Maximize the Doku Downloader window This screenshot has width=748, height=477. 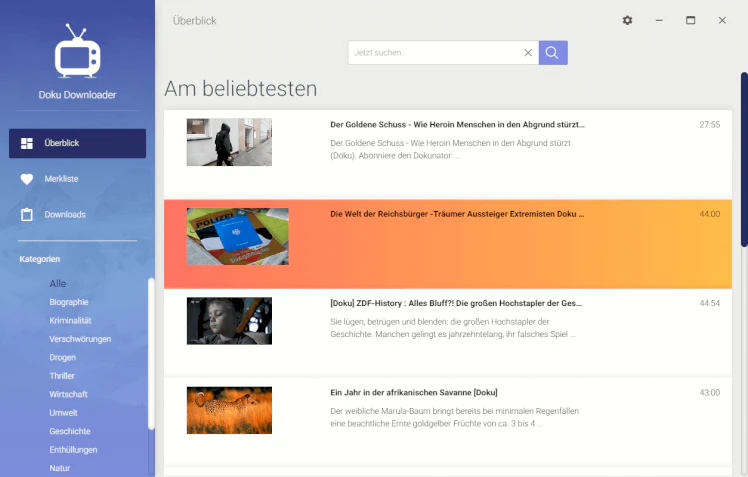pos(690,20)
